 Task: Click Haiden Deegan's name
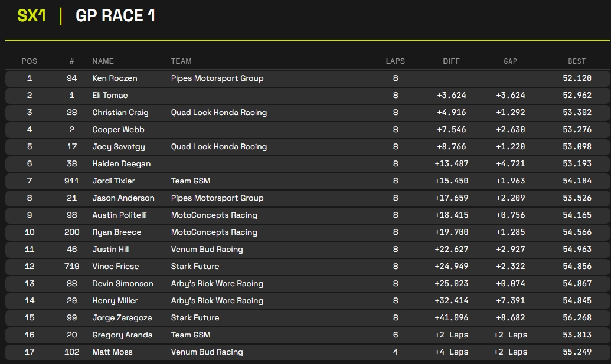tap(121, 164)
